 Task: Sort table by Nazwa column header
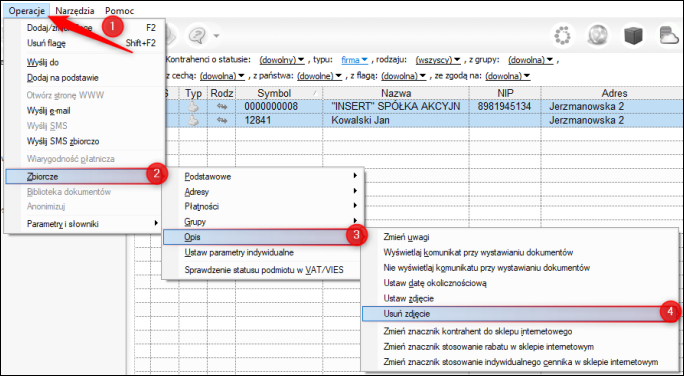pos(396,93)
